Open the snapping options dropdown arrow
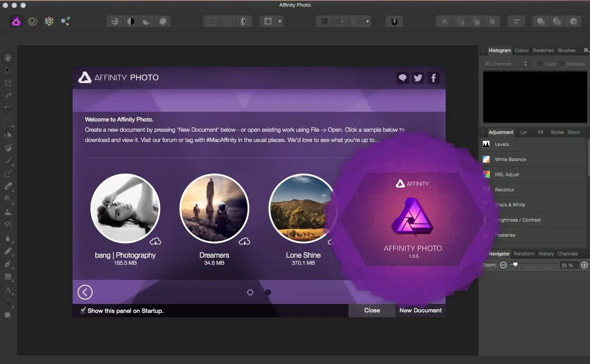 [x=367, y=21]
